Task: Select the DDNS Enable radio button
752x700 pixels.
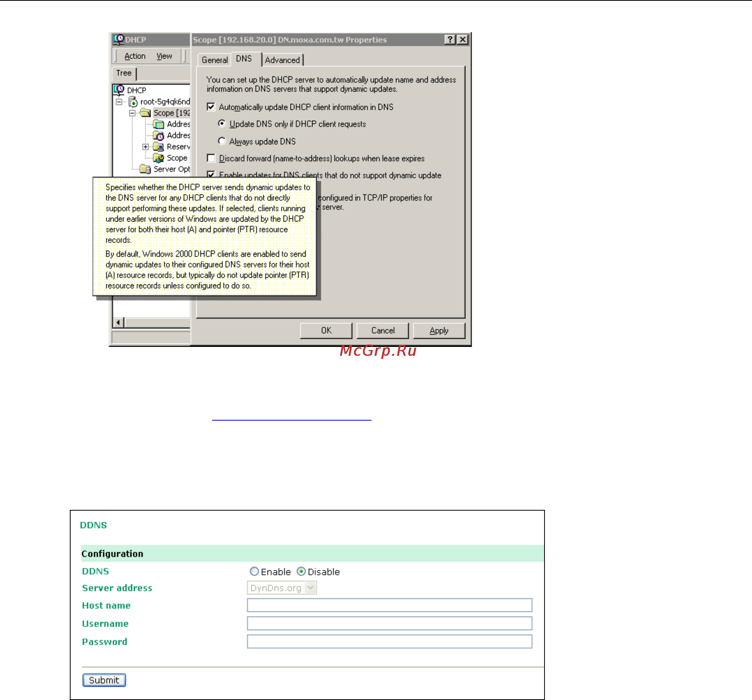Action: (x=254, y=572)
